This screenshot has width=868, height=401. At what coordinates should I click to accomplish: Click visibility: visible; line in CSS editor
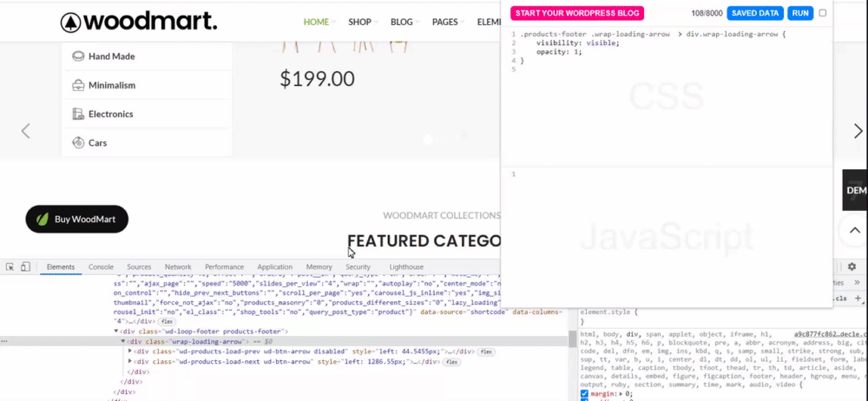click(x=578, y=43)
